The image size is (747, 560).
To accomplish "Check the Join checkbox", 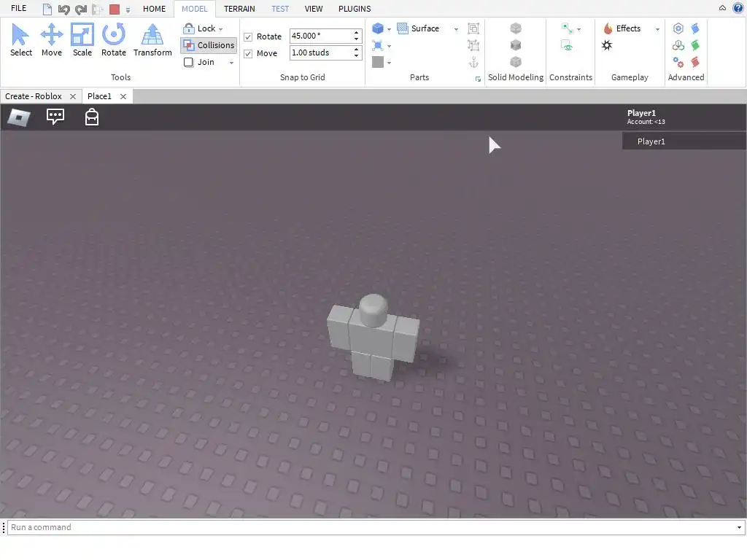I will click(189, 63).
